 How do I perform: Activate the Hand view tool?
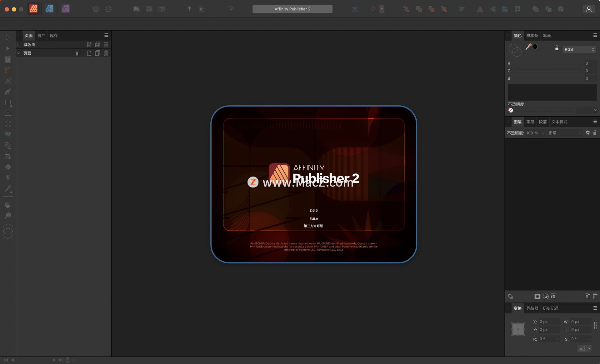point(8,205)
